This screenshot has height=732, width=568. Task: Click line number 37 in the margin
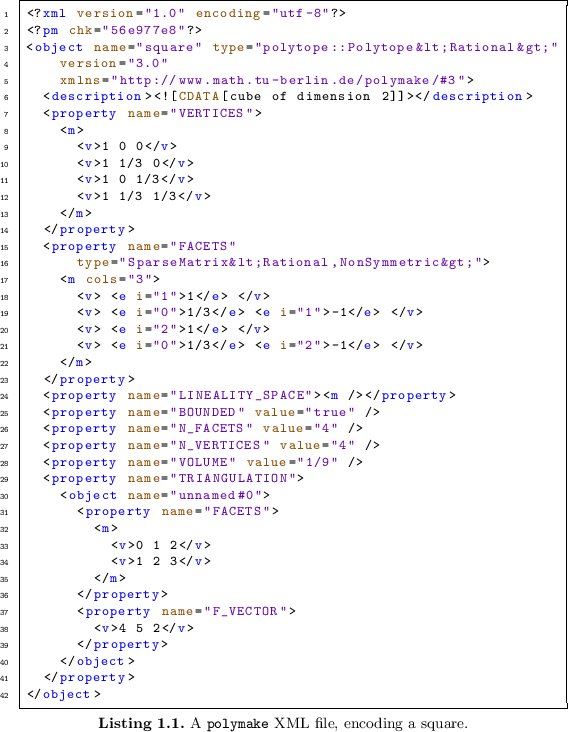pyautogui.click(x=5, y=612)
